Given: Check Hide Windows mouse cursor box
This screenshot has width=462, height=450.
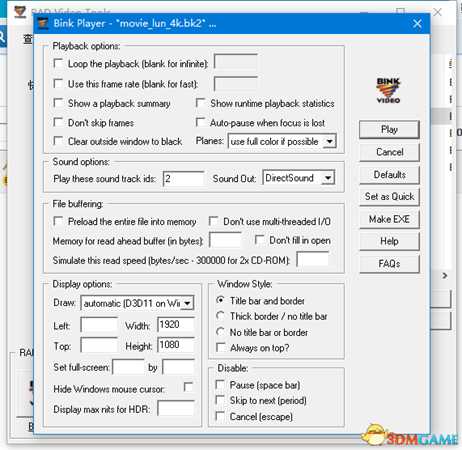Looking at the screenshot, I should click(188, 387).
